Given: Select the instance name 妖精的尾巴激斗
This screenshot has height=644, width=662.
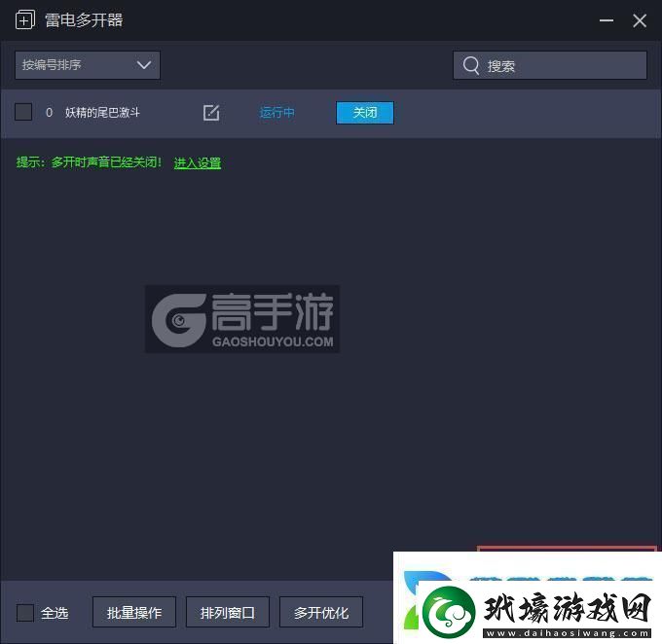Looking at the screenshot, I should [102, 113].
